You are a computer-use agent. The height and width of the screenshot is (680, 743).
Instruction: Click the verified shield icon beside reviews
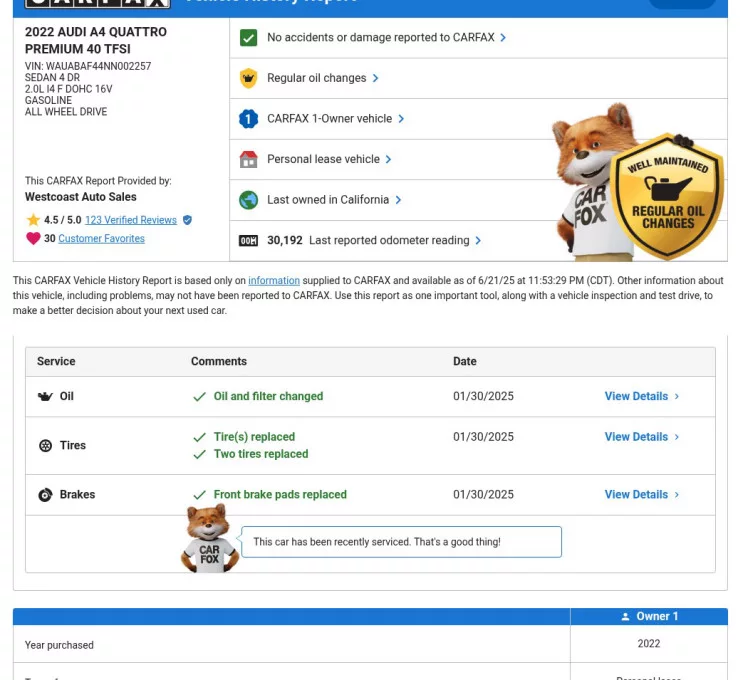tap(187, 220)
